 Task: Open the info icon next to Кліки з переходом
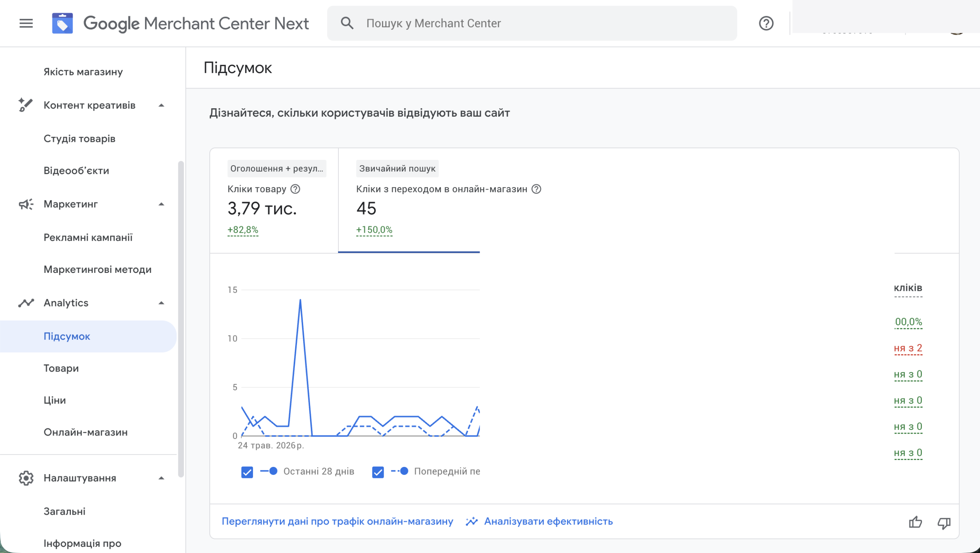click(x=536, y=189)
